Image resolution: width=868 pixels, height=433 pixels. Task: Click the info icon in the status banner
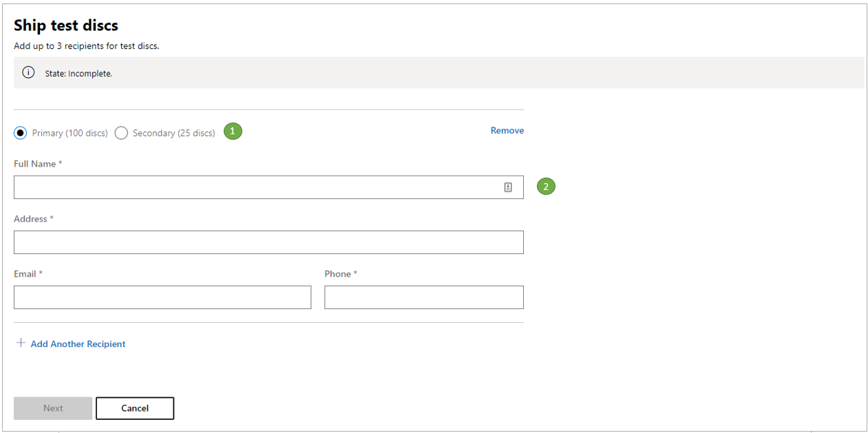click(28, 72)
